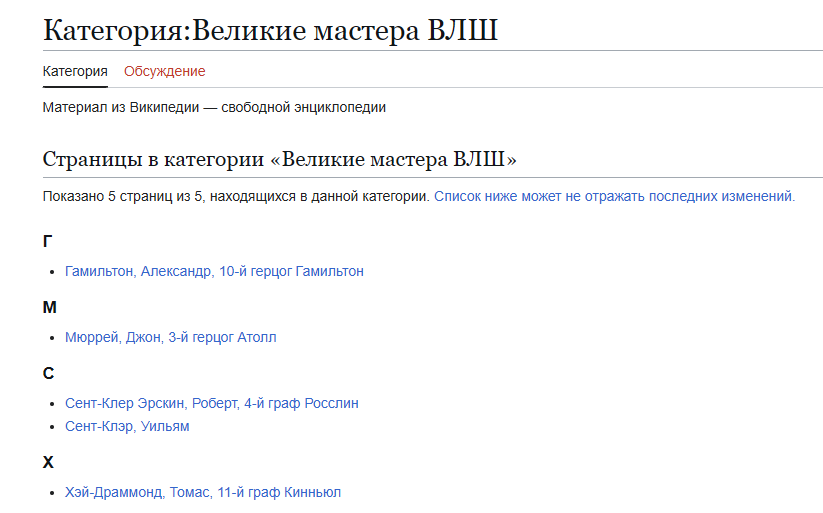
Task: Click the bullet before the Сент-Клэр, Уильям entry
Action: pos(53,427)
